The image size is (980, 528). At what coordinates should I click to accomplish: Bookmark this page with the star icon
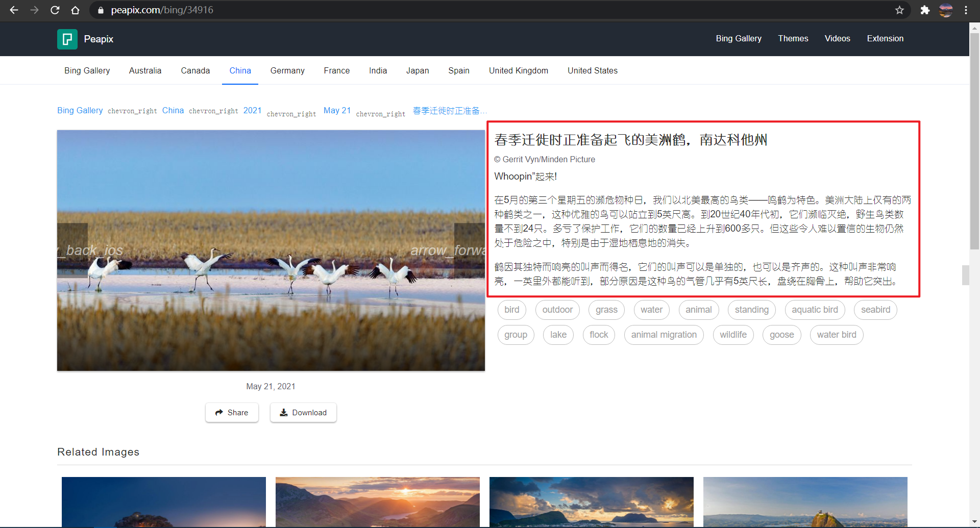[x=900, y=10]
